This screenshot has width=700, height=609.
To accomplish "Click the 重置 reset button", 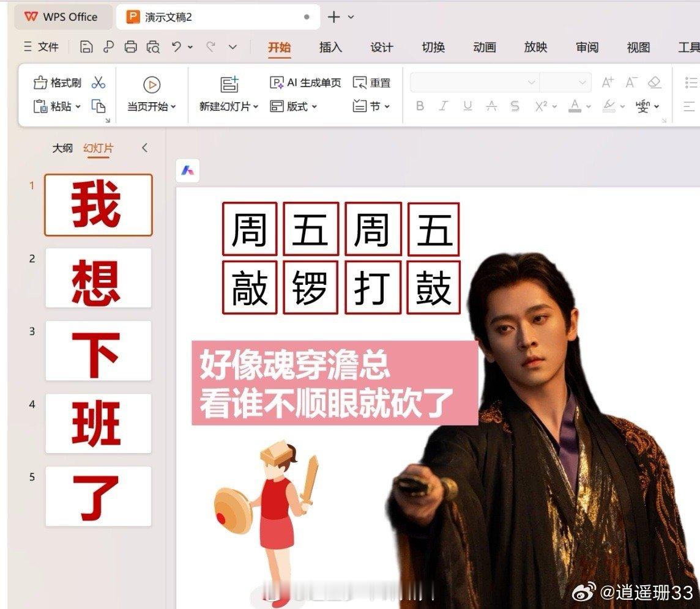I will [372, 83].
